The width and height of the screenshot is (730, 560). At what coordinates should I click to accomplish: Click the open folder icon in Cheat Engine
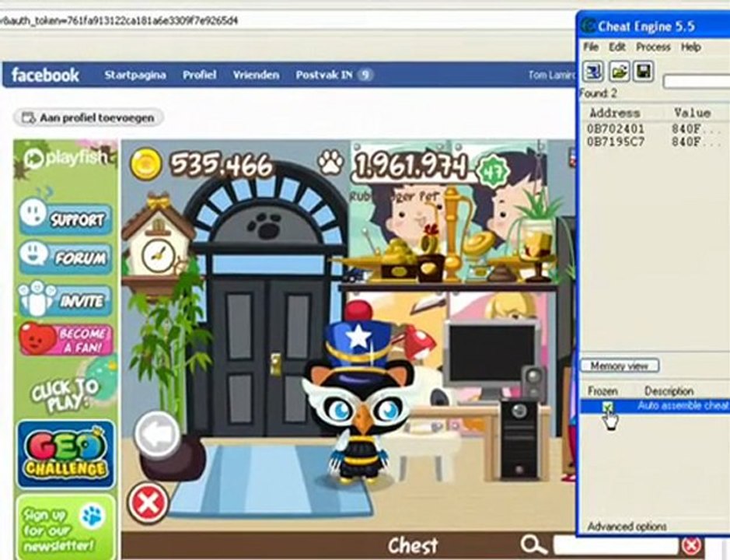pos(619,72)
